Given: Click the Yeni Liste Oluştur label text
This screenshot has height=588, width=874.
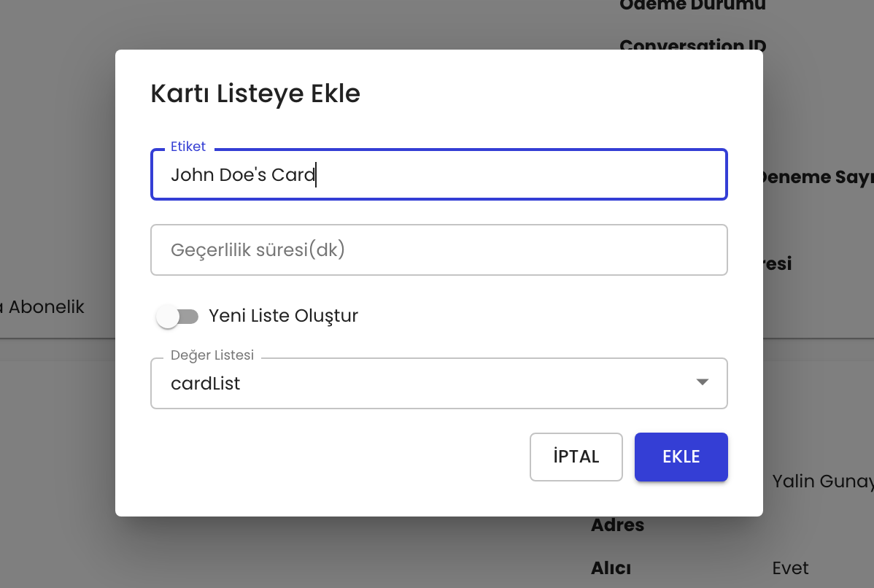Looking at the screenshot, I should tap(283, 316).
